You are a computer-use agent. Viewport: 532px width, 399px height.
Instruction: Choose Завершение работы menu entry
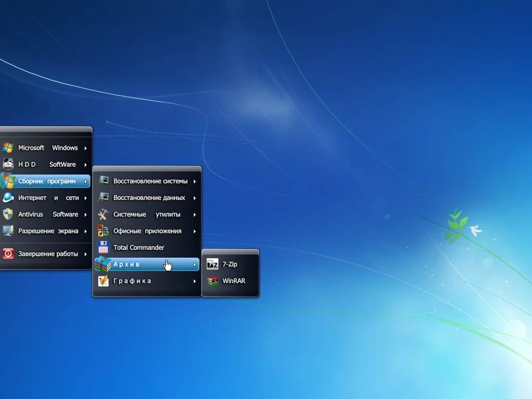pyautogui.click(x=46, y=254)
